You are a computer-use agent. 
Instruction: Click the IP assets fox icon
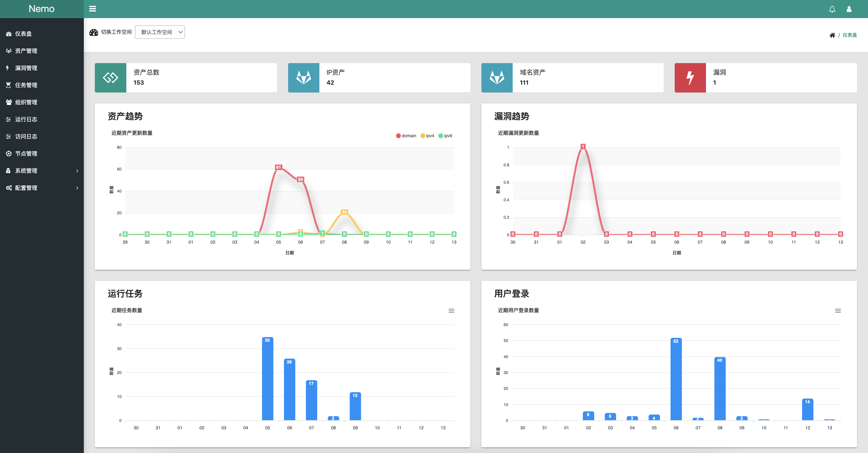(303, 78)
